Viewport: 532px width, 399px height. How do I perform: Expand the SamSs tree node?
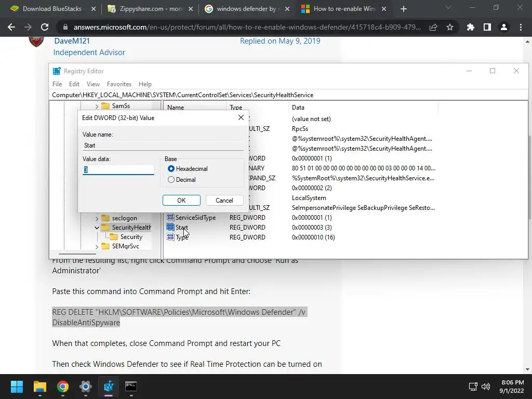[x=97, y=106]
